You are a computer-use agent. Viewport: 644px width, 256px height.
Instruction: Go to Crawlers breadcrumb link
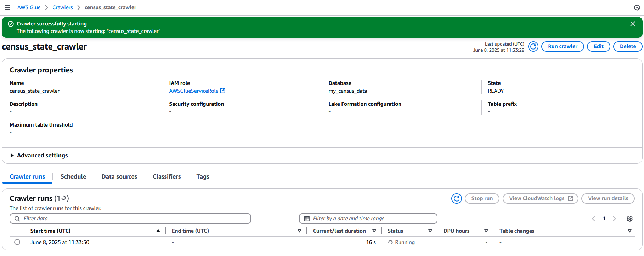point(63,7)
